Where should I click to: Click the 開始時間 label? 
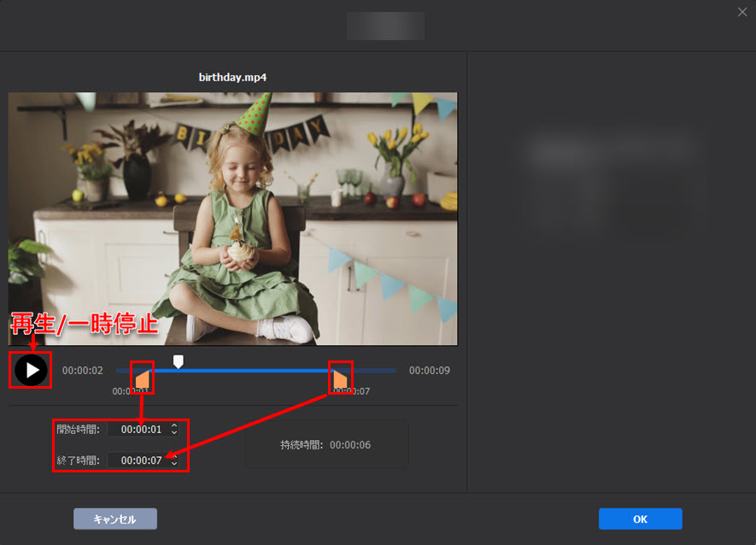(x=78, y=429)
